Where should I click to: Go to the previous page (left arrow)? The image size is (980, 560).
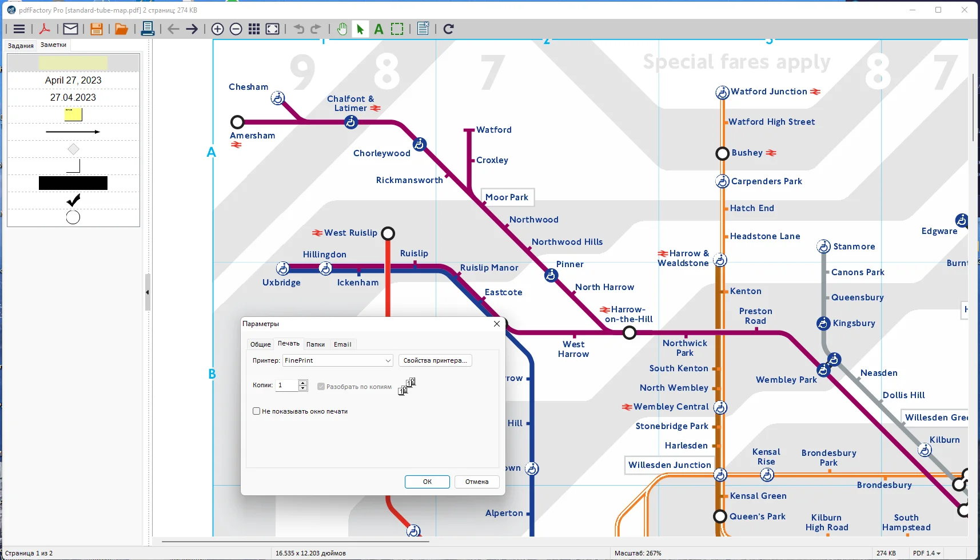pyautogui.click(x=174, y=29)
